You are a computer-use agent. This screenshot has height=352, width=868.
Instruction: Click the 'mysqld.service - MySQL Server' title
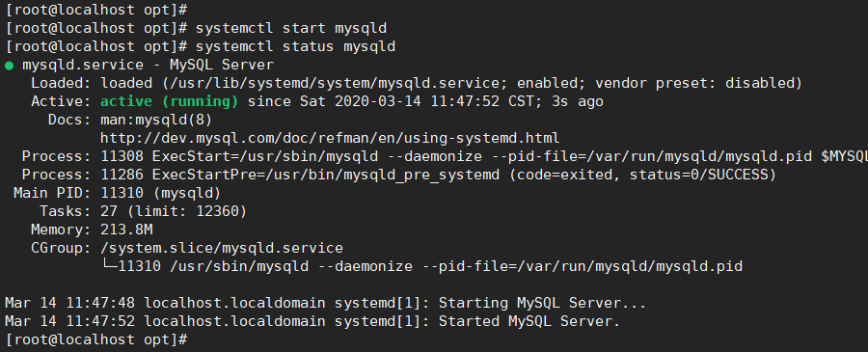148,65
